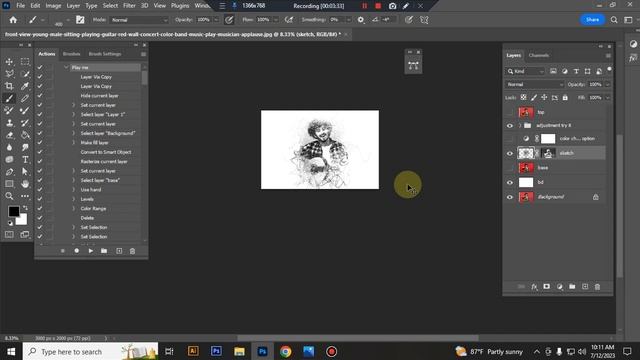This screenshot has width=640, height=360.
Task: Create new fill or adjustment layer
Action: [560, 287]
